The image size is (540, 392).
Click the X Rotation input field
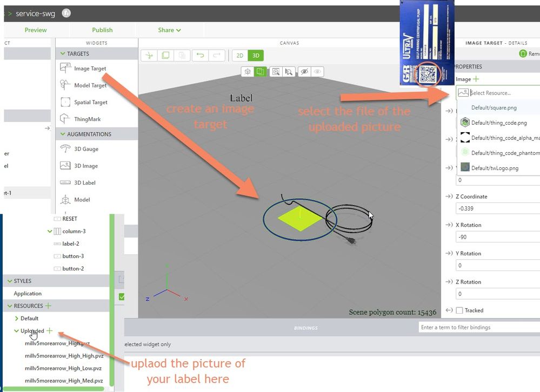pos(498,237)
